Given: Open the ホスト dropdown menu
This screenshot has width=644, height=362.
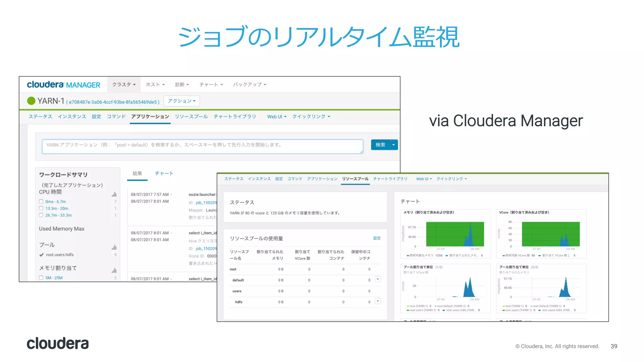Looking at the screenshot, I should point(155,85).
